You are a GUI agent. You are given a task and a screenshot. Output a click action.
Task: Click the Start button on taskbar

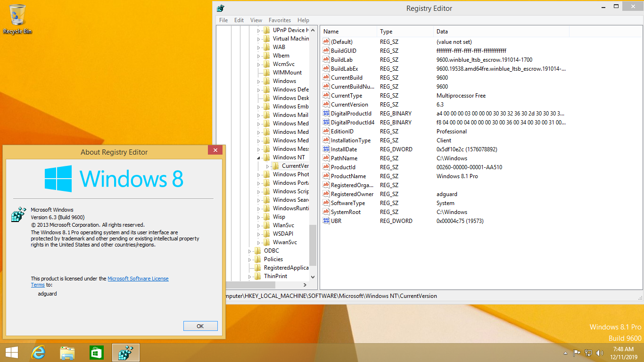click(x=12, y=353)
